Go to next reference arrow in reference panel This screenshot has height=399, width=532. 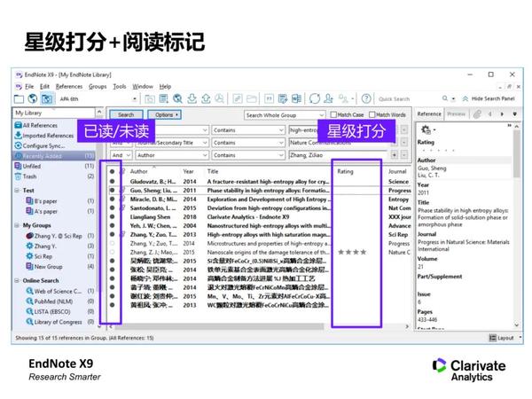click(x=502, y=114)
